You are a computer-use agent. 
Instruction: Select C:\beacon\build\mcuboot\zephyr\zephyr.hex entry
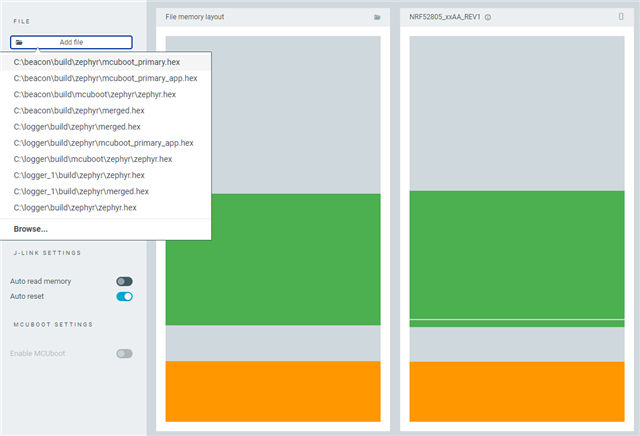tap(106, 94)
